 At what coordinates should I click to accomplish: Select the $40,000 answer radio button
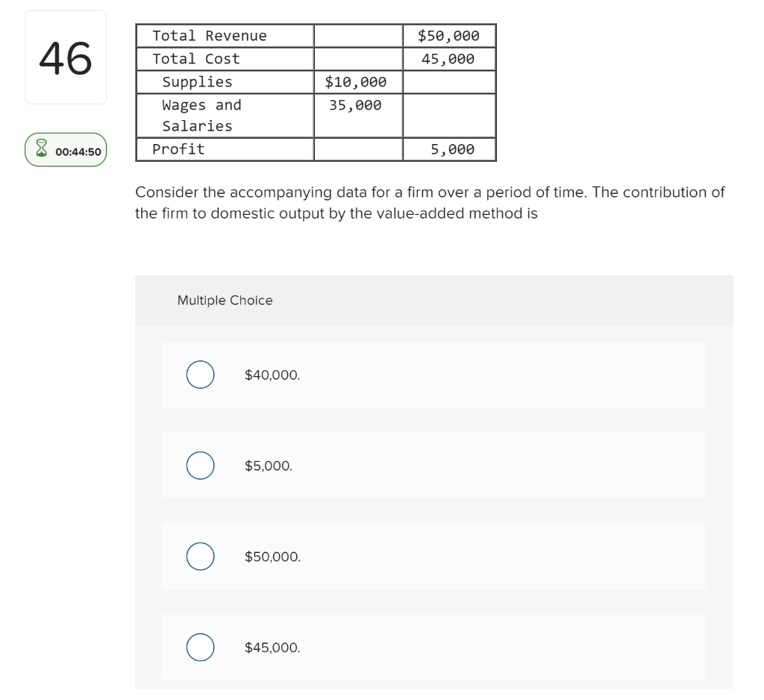200,375
